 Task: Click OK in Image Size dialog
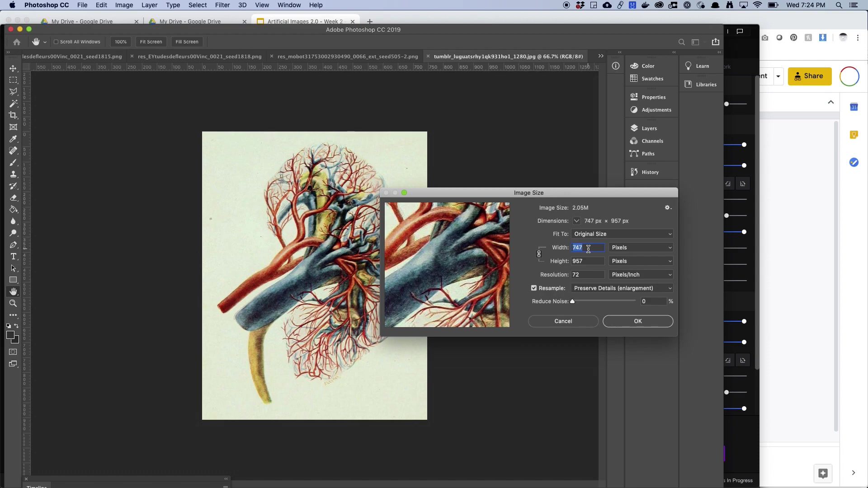point(637,321)
